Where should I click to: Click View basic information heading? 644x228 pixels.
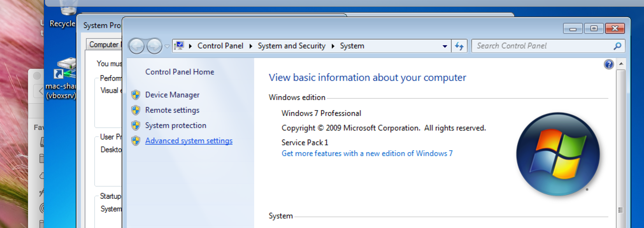[x=368, y=78]
